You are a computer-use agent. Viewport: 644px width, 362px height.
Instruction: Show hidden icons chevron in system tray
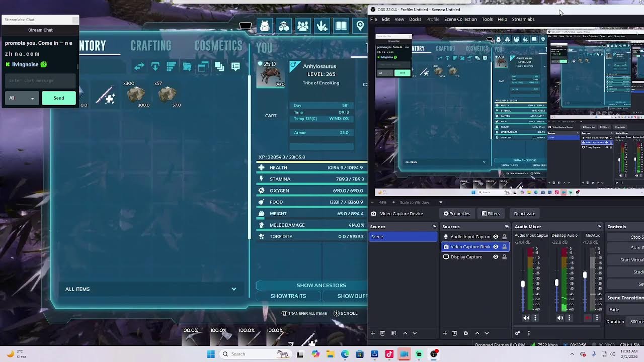pyautogui.click(x=572, y=354)
